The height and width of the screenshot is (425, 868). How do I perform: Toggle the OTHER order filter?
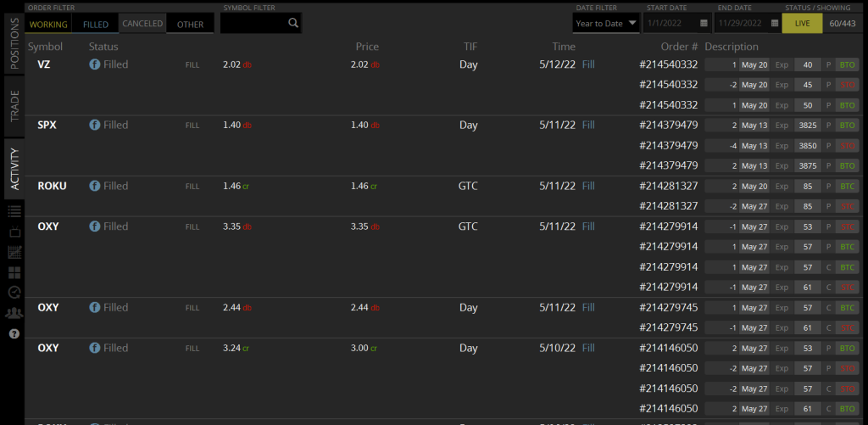tap(190, 24)
